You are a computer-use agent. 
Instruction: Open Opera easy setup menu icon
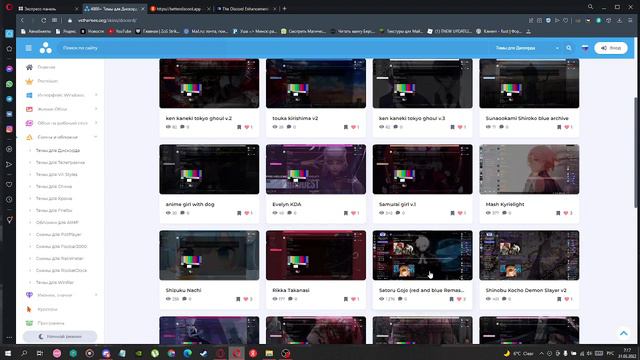[x=631, y=20]
